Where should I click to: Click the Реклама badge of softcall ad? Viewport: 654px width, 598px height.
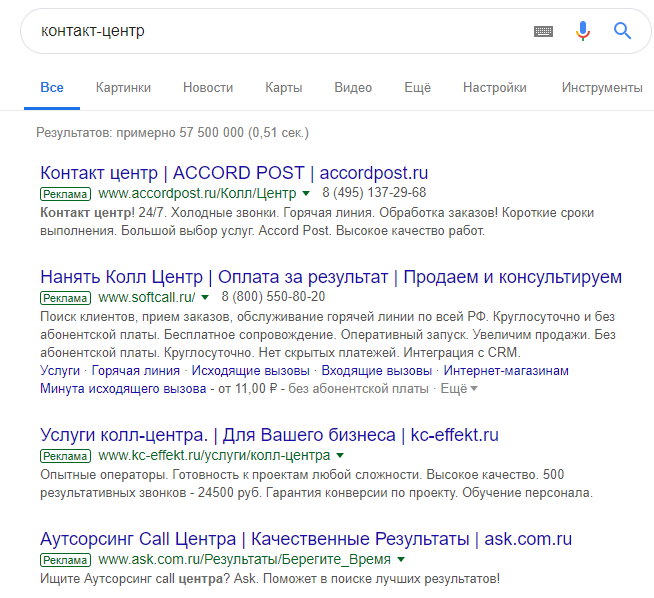65,298
